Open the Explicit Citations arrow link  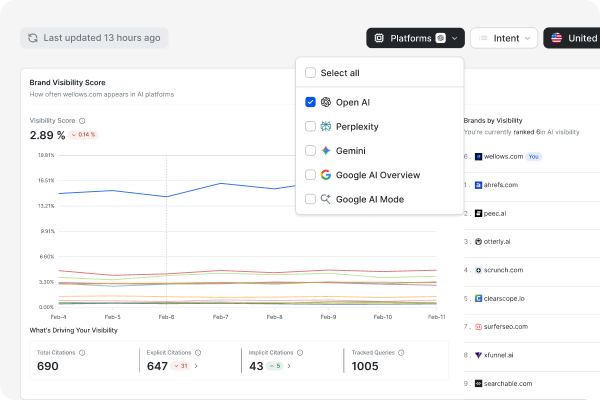tap(196, 367)
